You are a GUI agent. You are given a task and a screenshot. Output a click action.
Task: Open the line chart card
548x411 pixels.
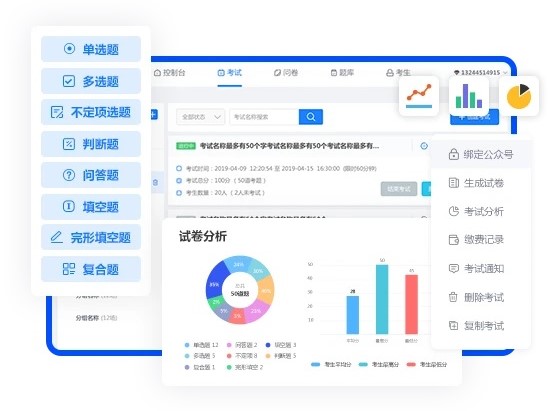tap(419, 96)
